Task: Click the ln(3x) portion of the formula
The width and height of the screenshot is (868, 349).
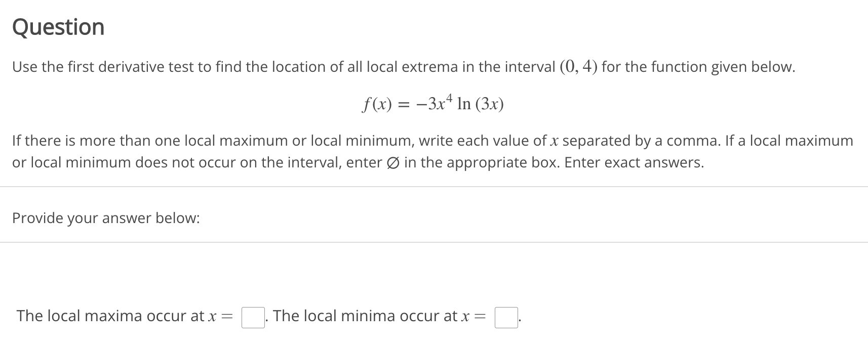Action: coord(481,105)
